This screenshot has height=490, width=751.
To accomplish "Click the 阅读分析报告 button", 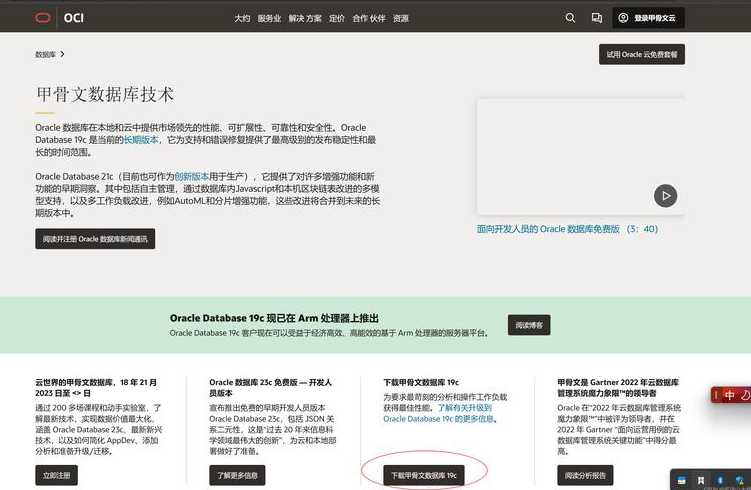I will click(585, 475).
